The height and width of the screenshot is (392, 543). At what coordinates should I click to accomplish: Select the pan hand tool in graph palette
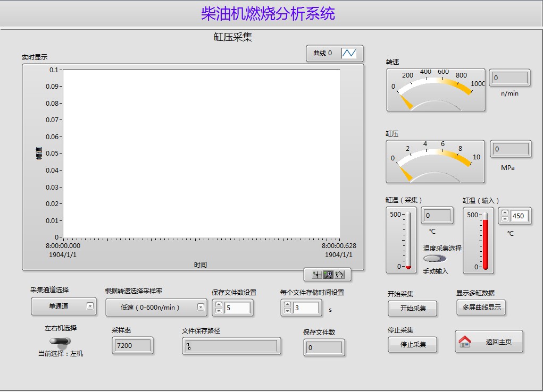coord(339,275)
